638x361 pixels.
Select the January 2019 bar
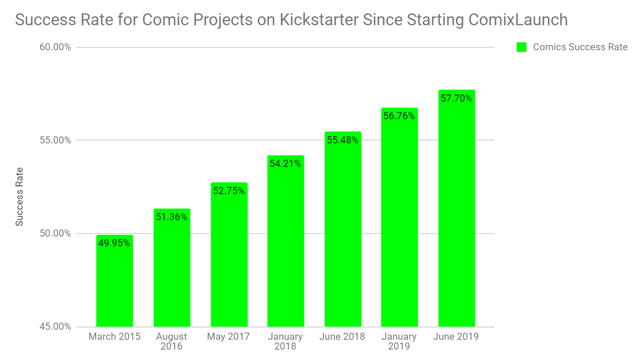[399, 217]
